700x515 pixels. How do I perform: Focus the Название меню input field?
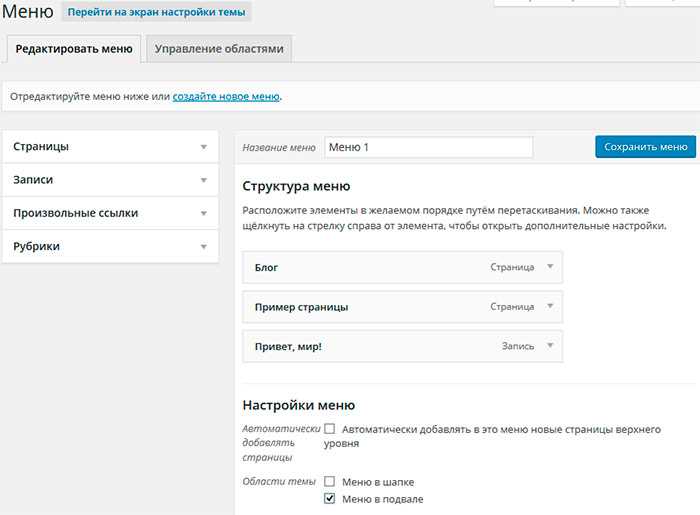[x=429, y=147]
